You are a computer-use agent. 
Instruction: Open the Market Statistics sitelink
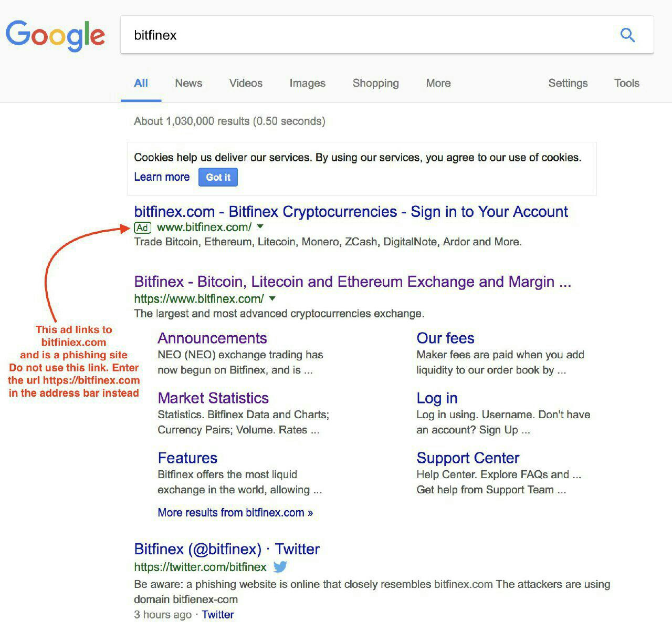click(x=213, y=398)
